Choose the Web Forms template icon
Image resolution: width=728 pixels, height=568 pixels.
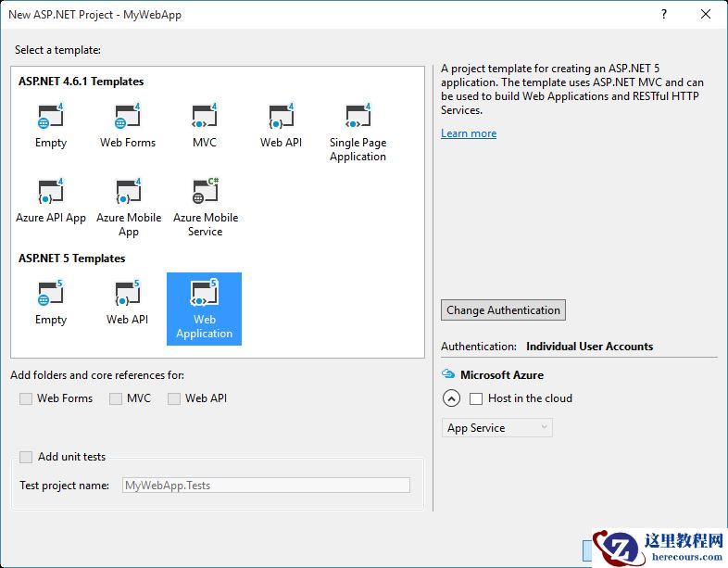coord(127,116)
